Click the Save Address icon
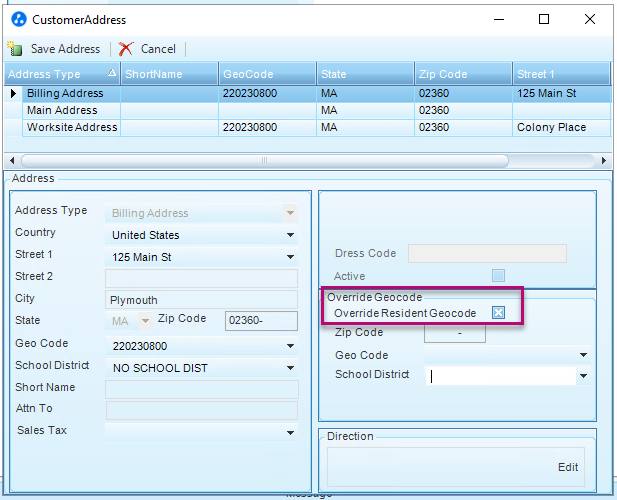Screen dimensions: 617x500 point(15,49)
